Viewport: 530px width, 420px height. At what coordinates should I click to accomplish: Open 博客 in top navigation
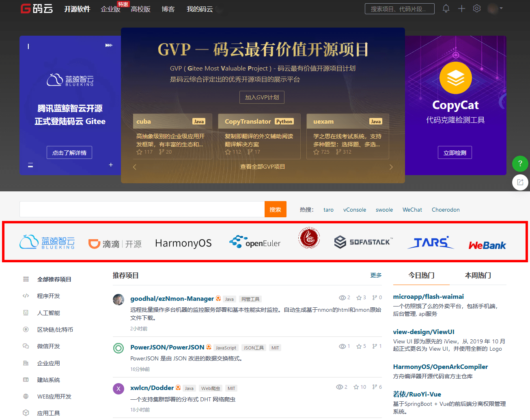point(168,9)
